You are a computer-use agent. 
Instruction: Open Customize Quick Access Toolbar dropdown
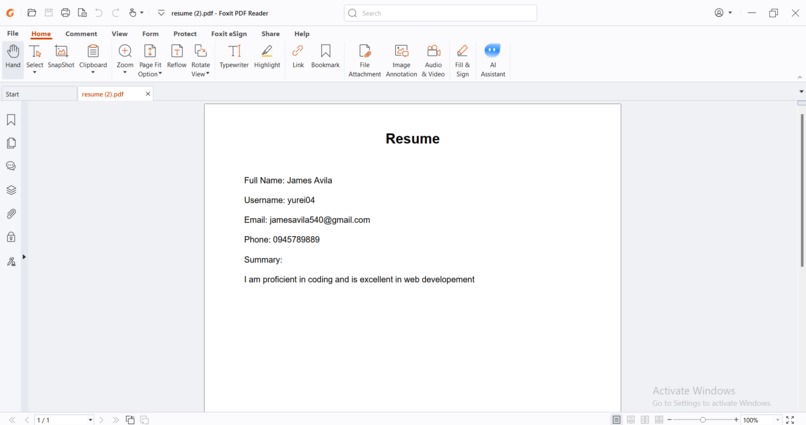pyautogui.click(x=161, y=13)
